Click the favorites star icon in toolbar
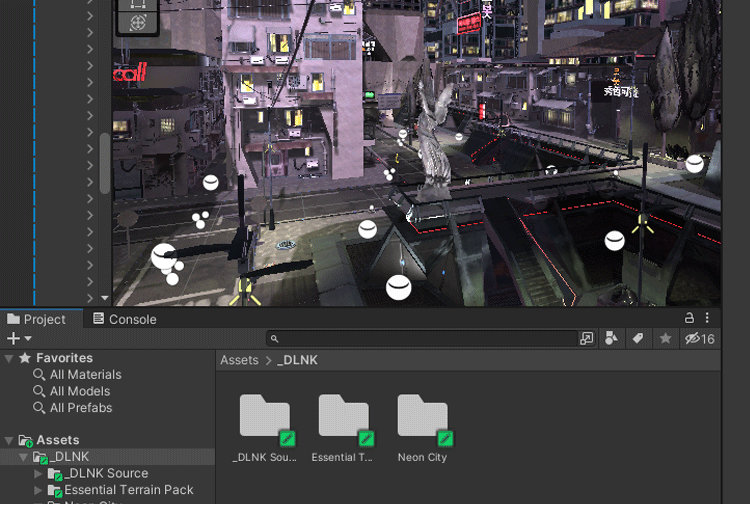 click(x=665, y=339)
